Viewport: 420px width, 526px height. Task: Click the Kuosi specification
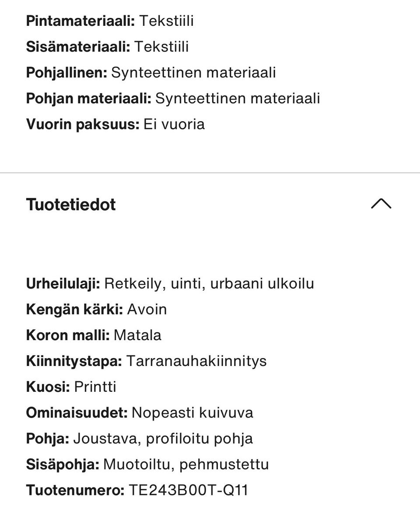(x=71, y=387)
